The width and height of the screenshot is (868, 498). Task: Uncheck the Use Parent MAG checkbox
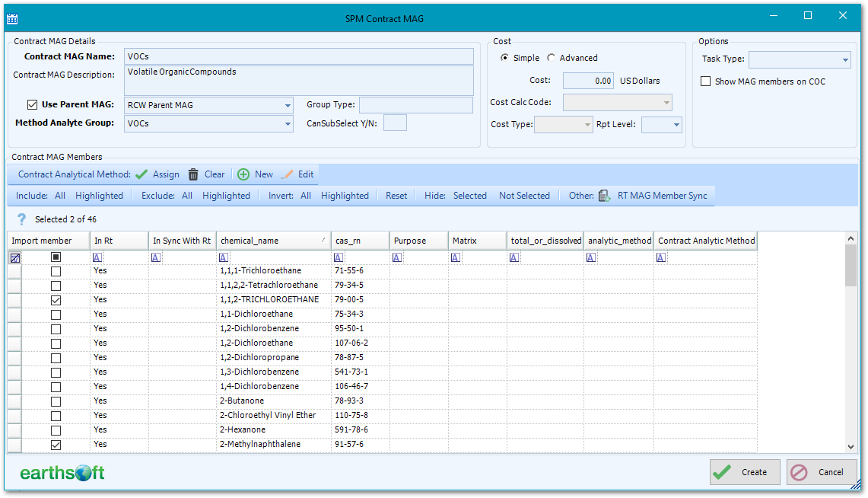[x=32, y=104]
